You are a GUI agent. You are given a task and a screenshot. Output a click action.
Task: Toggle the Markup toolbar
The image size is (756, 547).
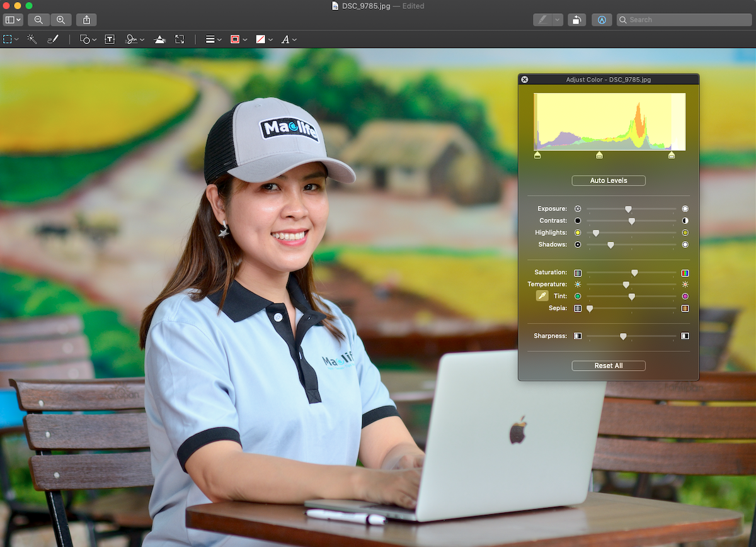tap(602, 20)
